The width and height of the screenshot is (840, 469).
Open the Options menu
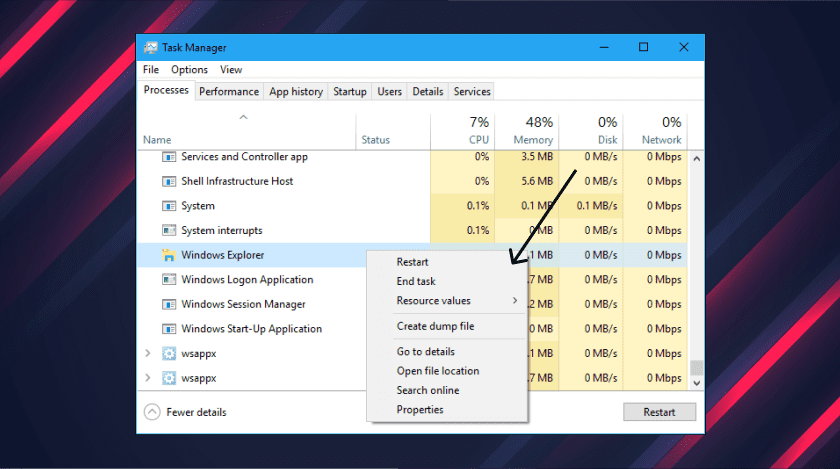click(189, 70)
